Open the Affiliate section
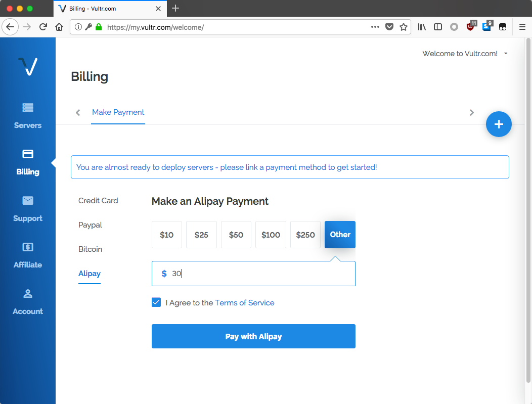 point(28,255)
